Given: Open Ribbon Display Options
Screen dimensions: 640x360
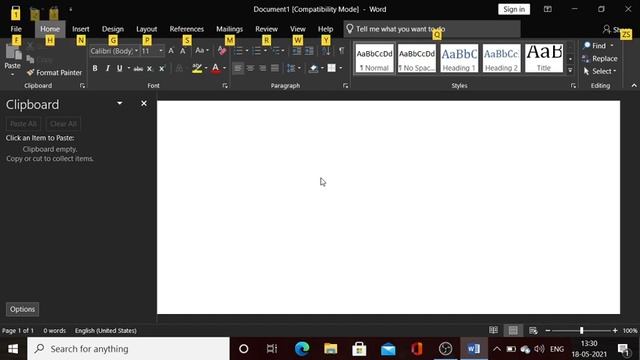Looking at the screenshot, I should pyautogui.click(x=548, y=9).
